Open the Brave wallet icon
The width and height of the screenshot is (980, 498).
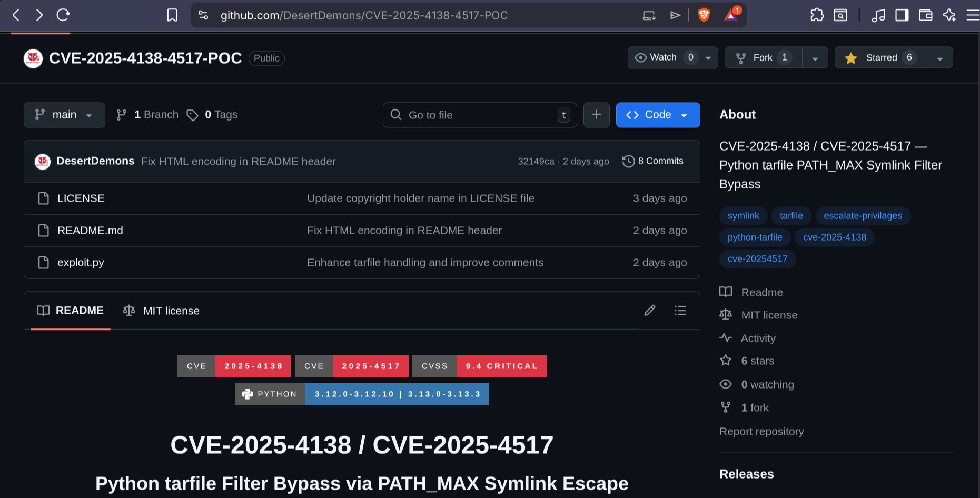tap(925, 15)
